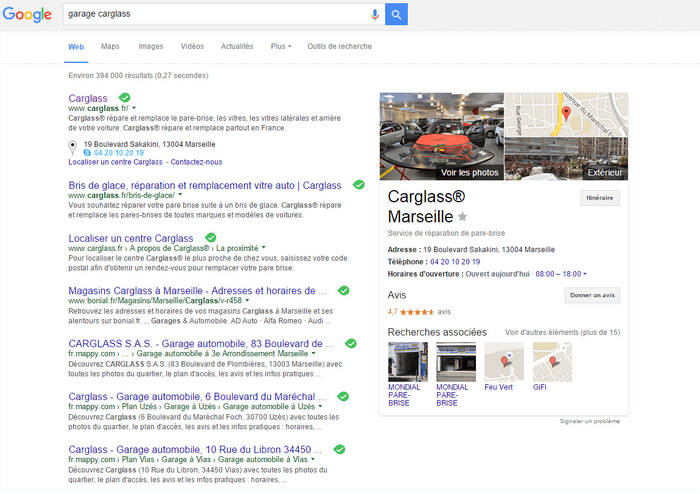Click Donner un avis button

592,295
